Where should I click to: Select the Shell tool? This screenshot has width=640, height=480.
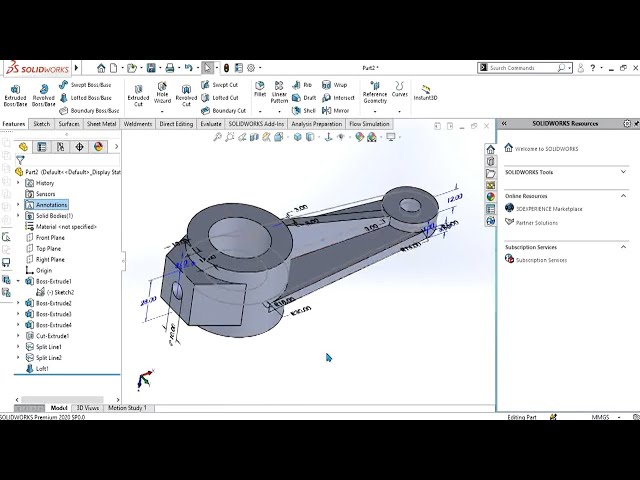(x=304, y=111)
